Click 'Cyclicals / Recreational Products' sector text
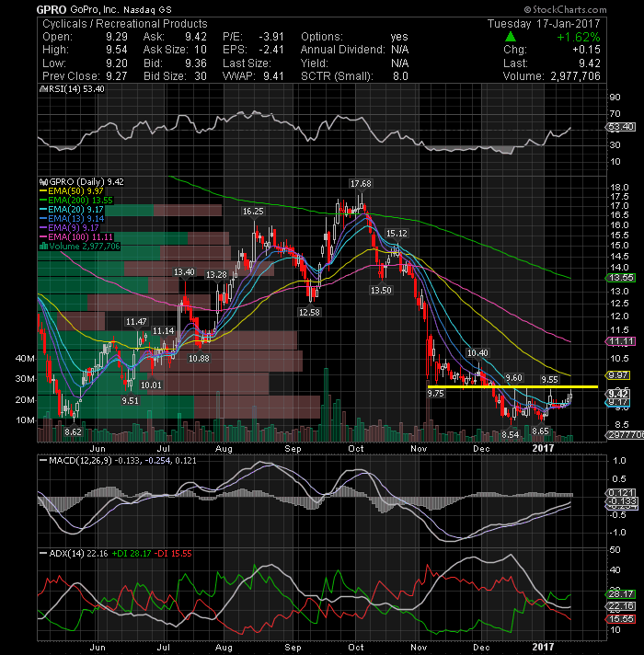The height and width of the screenshot is (655, 644). [125, 24]
